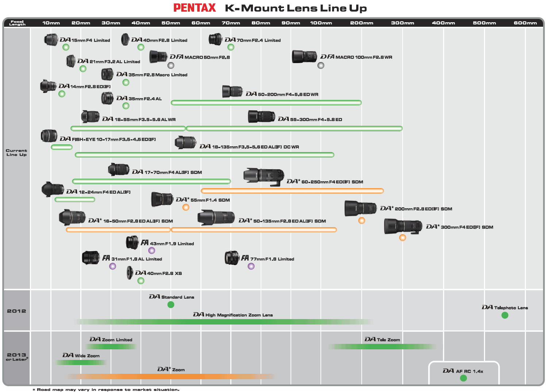Click the PENTAX logo
This screenshot has width=546, height=392.
195,8
